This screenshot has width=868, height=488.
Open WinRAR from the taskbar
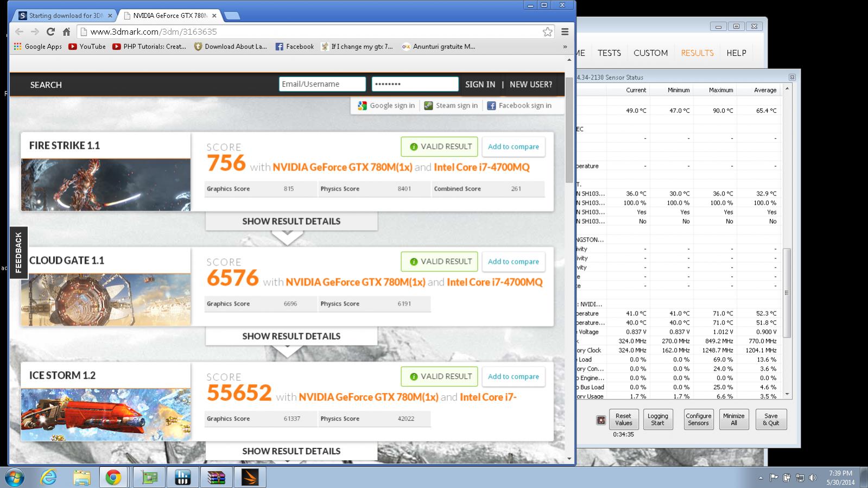click(x=216, y=477)
